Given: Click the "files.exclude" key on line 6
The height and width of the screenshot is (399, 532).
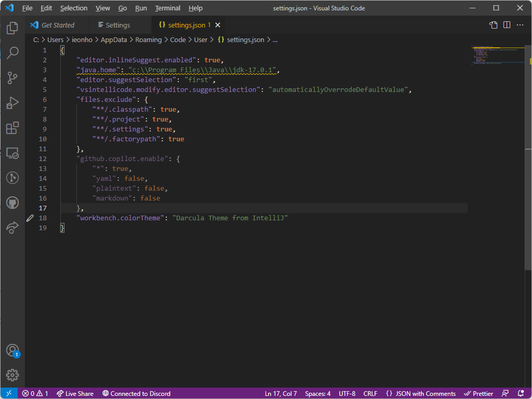Looking at the screenshot, I should tap(107, 99).
